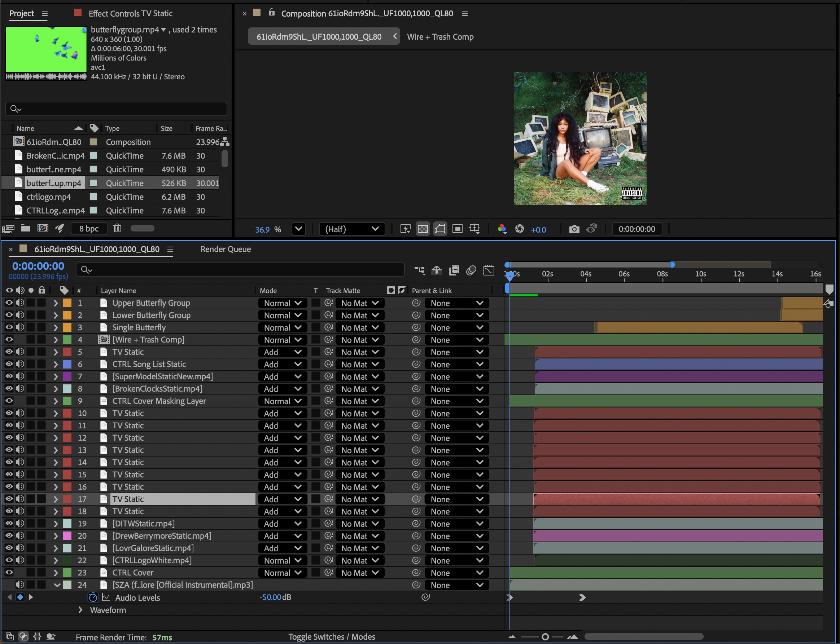840x644 pixels.
Task: Toggle mask and shape path visibility
Action: point(440,229)
